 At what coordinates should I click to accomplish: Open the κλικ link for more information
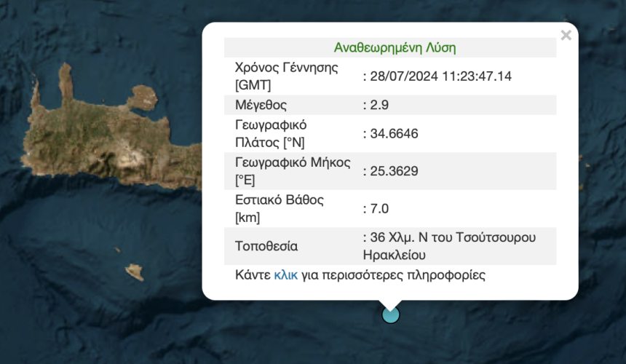(x=285, y=275)
